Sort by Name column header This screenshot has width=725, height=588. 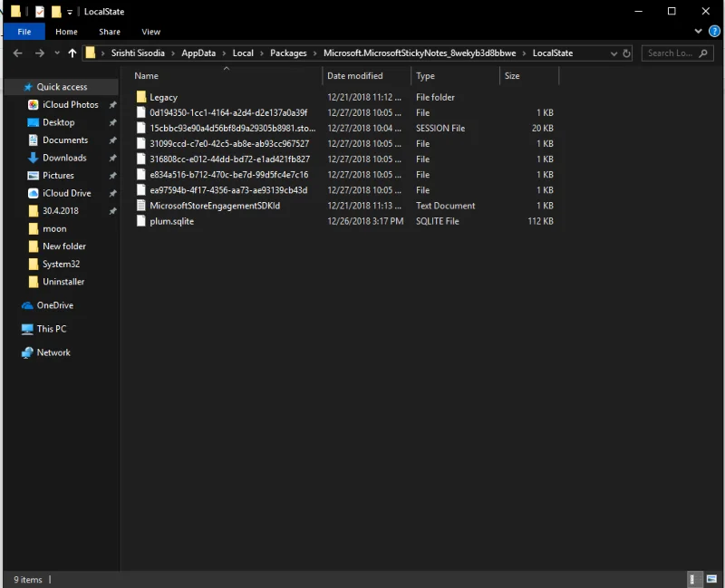pyautogui.click(x=146, y=76)
